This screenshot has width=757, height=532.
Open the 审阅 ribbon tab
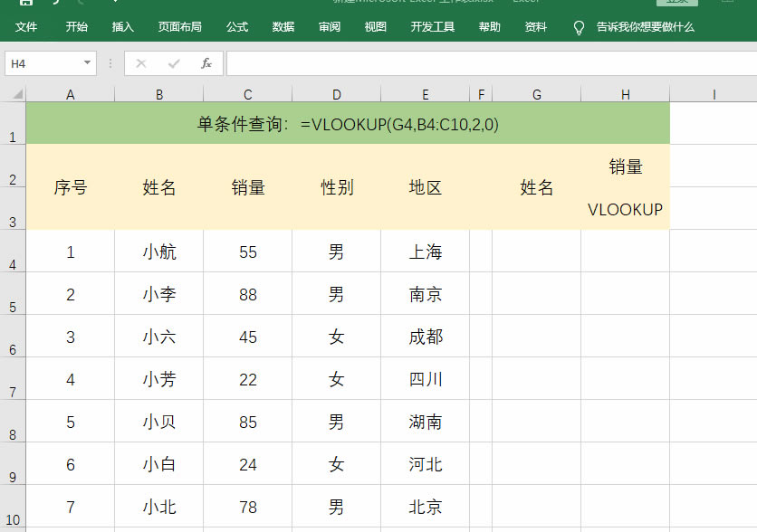point(329,27)
